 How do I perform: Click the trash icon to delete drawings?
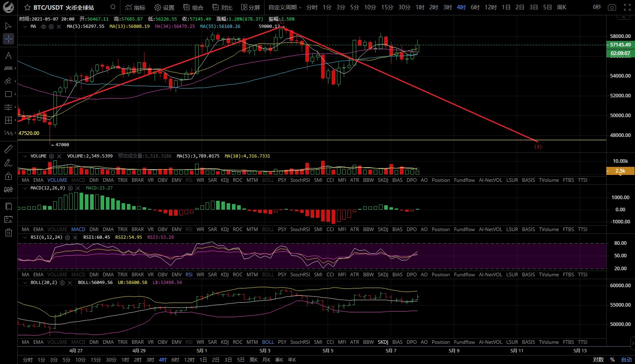click(8, 232)
